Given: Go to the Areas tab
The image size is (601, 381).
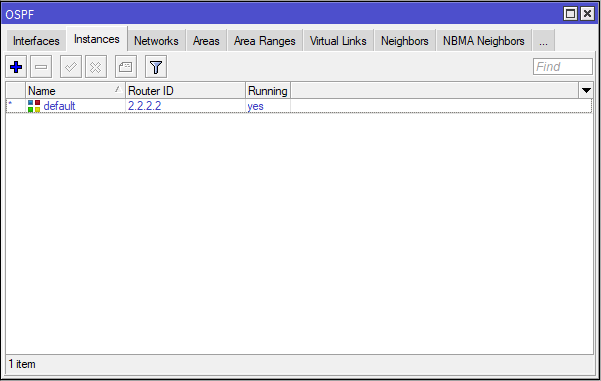Looking at the screenshot, I should click(206, 41).
